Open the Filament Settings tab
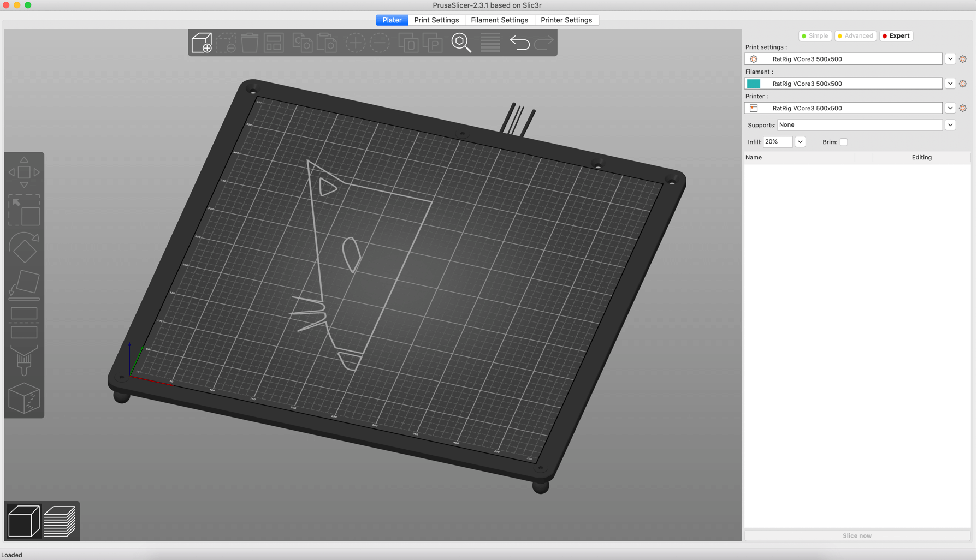The image size is (977, 560). pyautogui.click(x=499, y=20)
